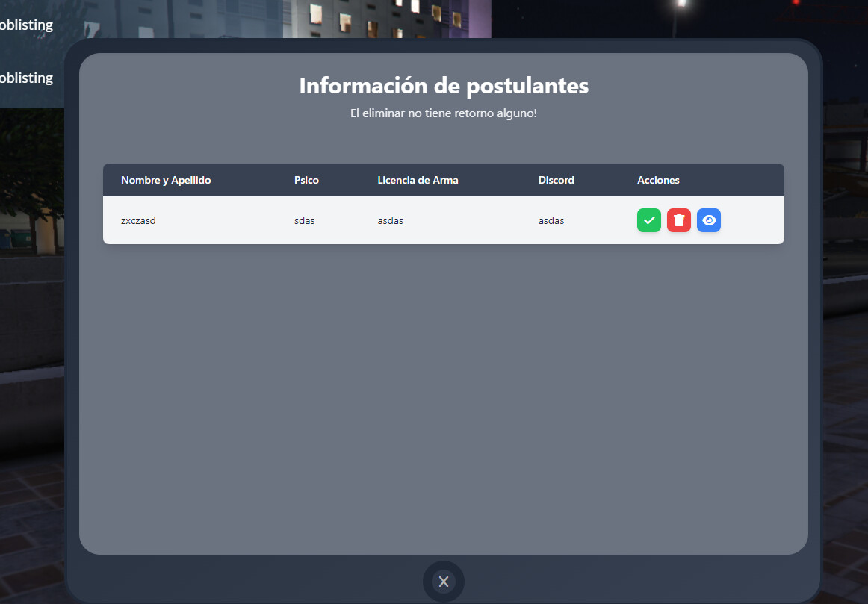
Task: Delete postulant zxczasd using trash icon
Action: [679, 220]
